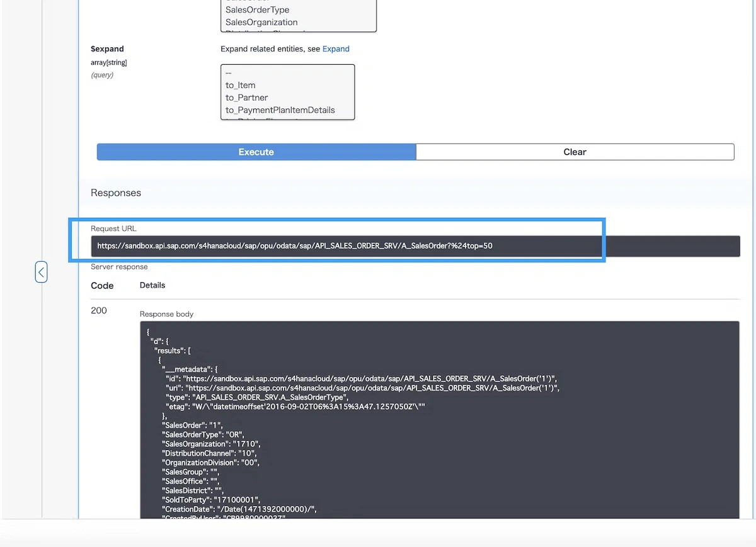This screenshot has width=756, height=547.
Task: Select the -- option in $expand list
Action: click(229, 72)
